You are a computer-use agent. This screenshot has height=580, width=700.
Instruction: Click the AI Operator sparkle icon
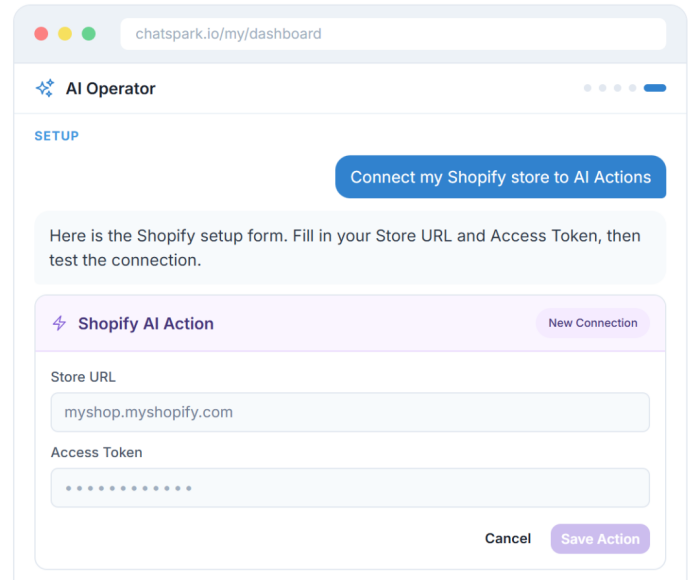click(45, 88)
